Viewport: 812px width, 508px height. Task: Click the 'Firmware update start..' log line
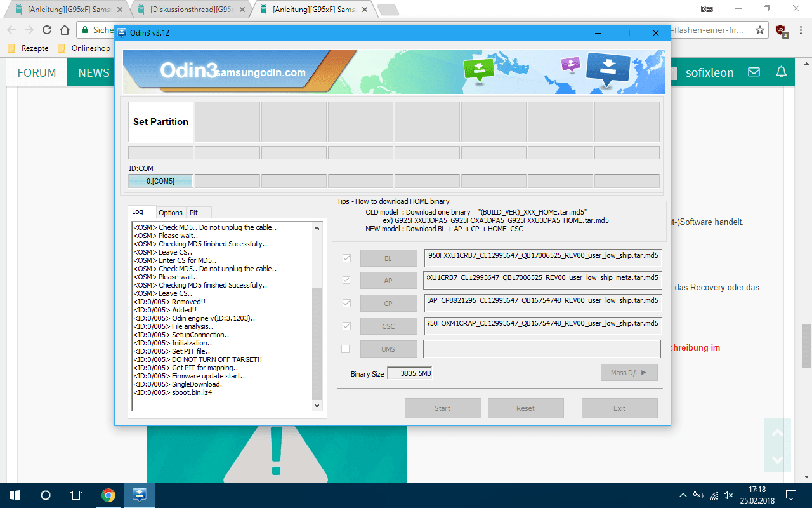[189, 376]
